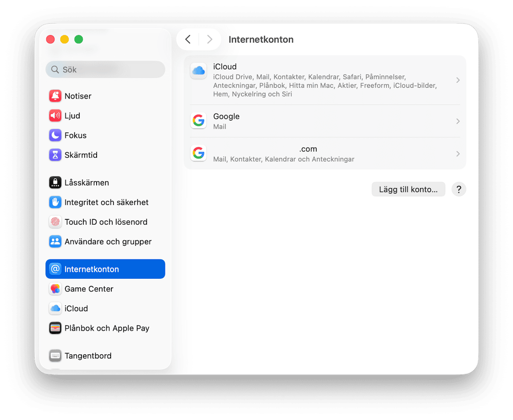Select Fokus in the sidebar
The width and height of the screenshot is (513, 420).
coord(105,135)
